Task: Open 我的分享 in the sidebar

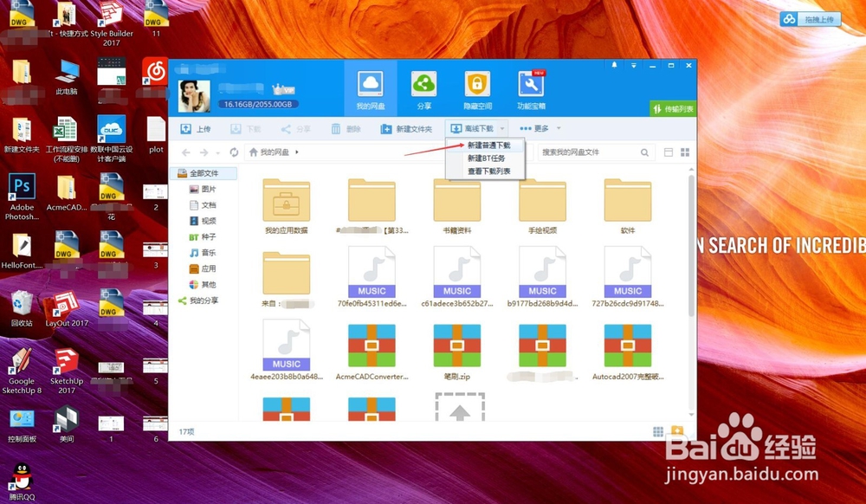Action: [x=198, y=300]
